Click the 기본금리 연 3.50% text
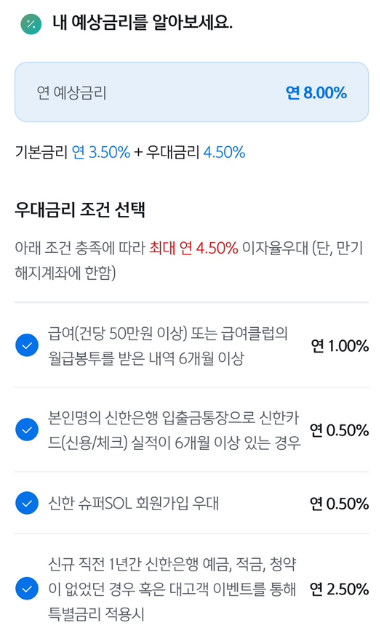Viewport: 380px width, 637px height. click(73, 152)
